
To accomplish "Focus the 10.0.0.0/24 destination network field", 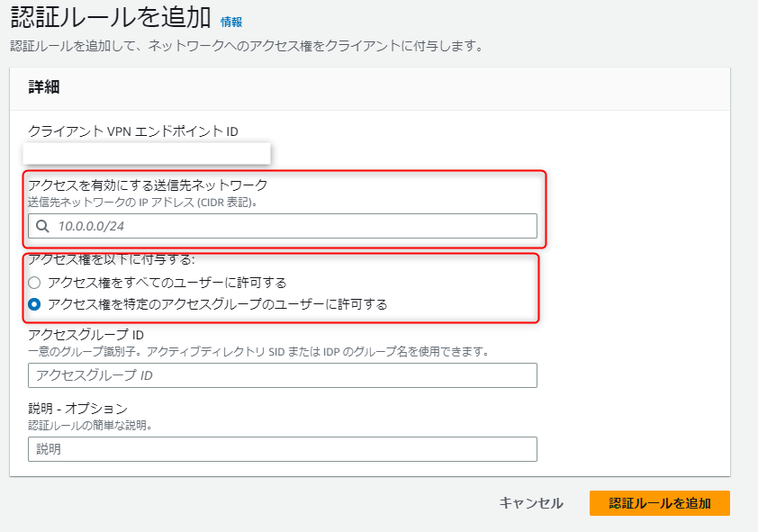I will pyautogui.click(x=283, y=226).
